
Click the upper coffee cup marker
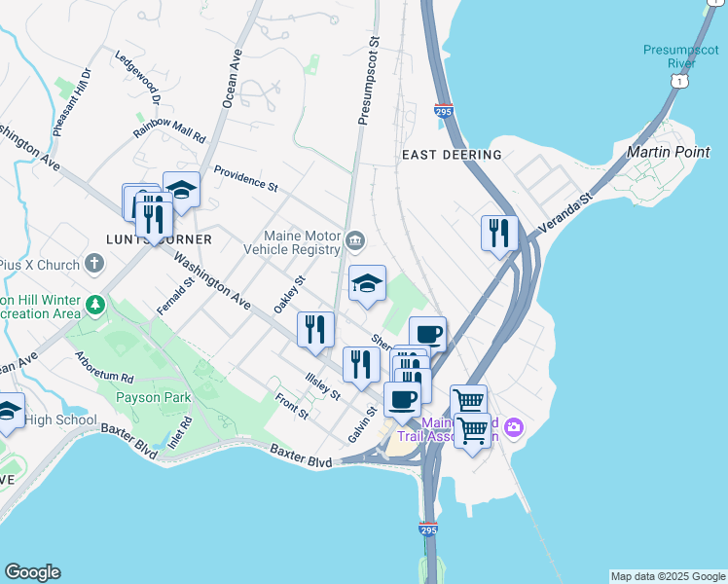coord(428,335)
